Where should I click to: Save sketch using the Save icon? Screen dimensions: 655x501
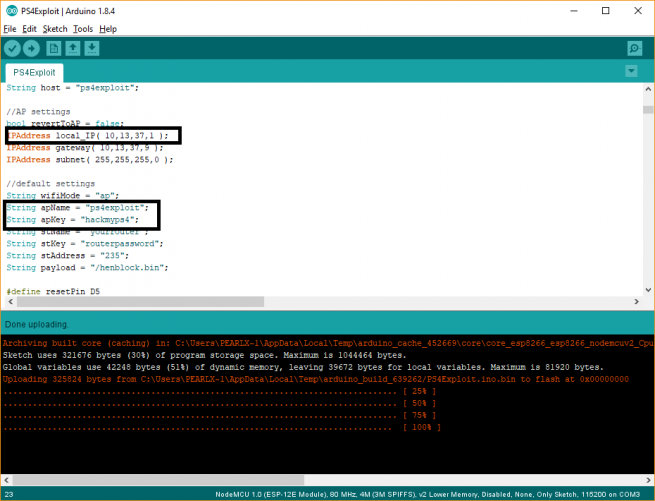[x=92, y=48]
